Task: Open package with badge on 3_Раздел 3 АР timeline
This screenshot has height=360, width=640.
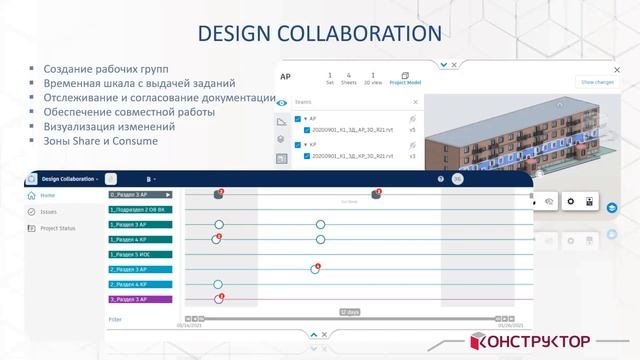Action: (219, 299)
